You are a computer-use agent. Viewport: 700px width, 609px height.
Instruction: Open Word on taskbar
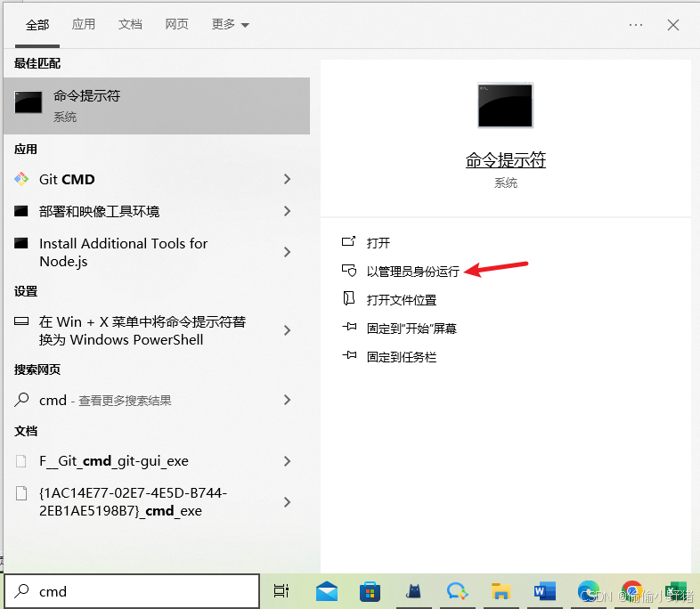pyautogui.click(x=545, y=591)
